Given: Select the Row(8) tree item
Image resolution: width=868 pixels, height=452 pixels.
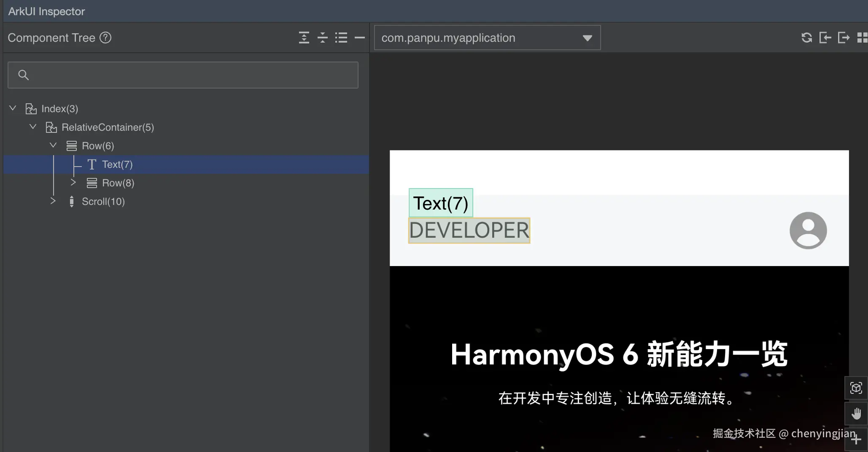Looking at the screenshot, I should (186, 183).
